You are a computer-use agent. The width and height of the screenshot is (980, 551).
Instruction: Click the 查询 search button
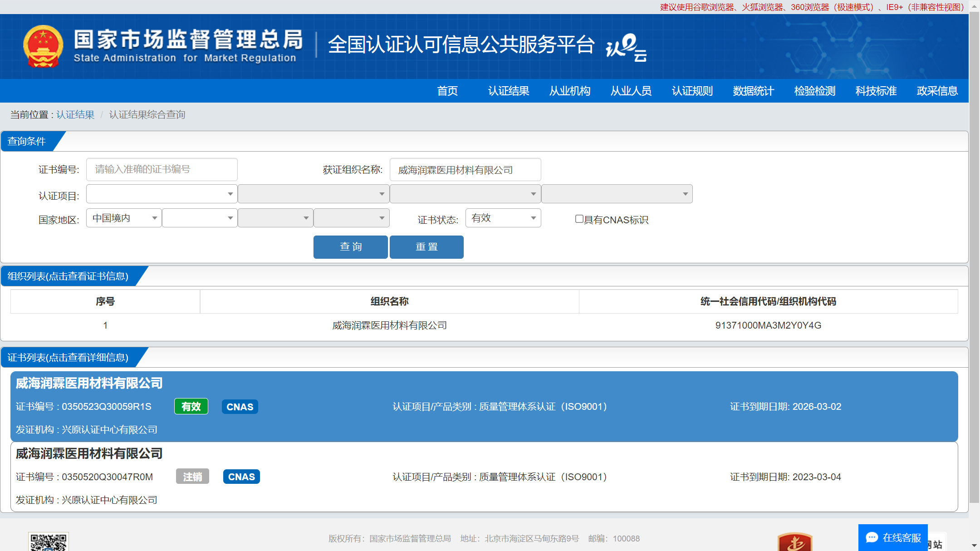coord(351,247)
